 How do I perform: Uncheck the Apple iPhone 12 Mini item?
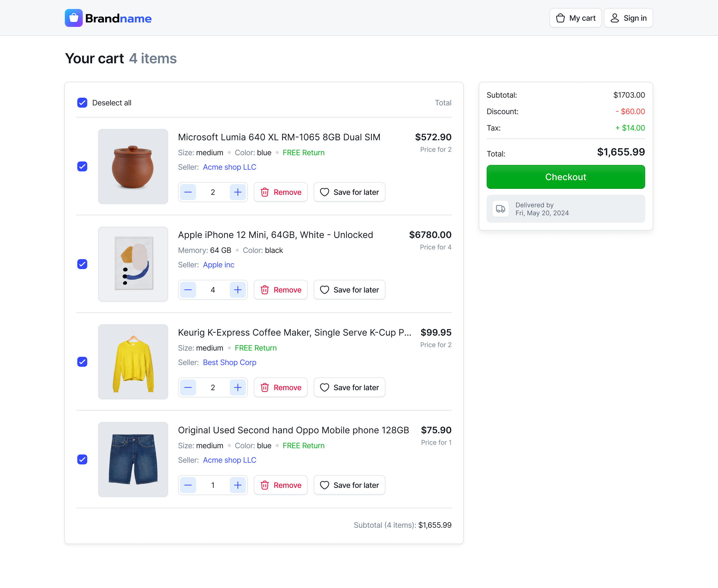click(x=82, y=264)
